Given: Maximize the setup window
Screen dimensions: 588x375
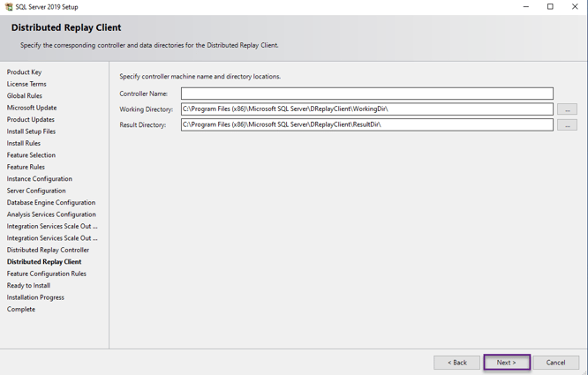Looking at the screenshot, I should 550,7.
